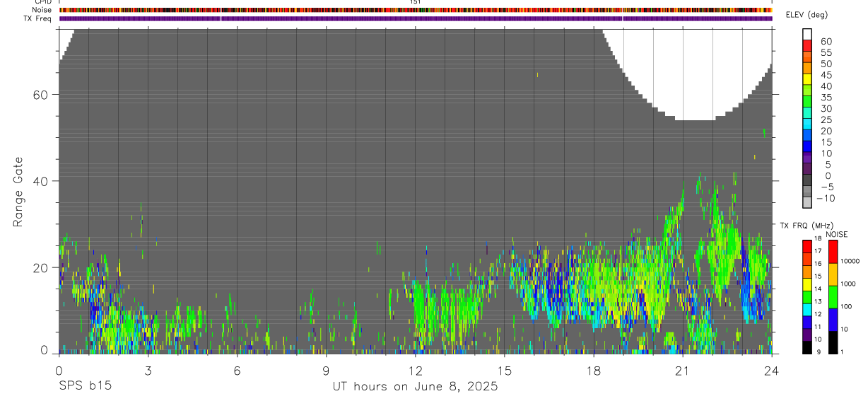This screenshot has width=868, height=401.
Task: Click the 'Noise' row label at top left
Action: click(x=42, y=10)
